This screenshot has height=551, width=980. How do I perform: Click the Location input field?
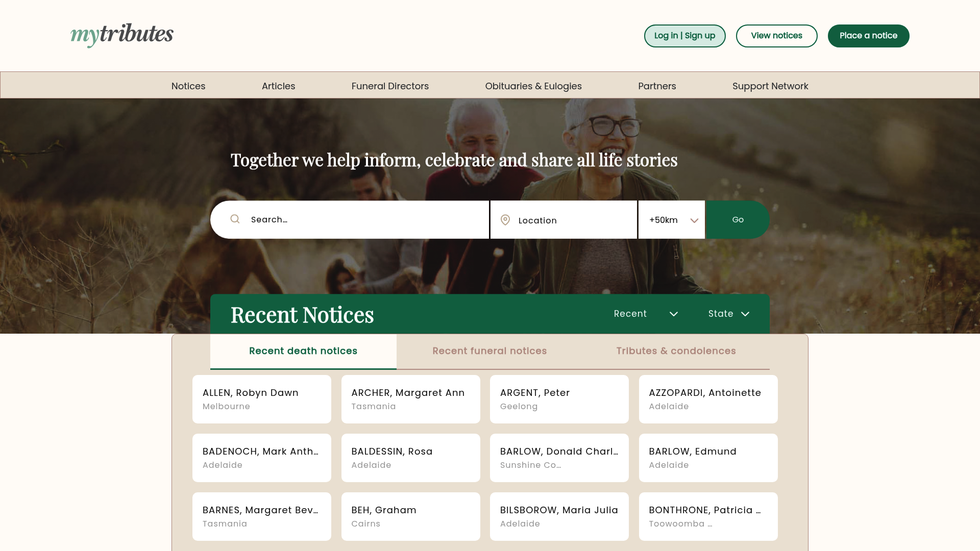pos(574,220)
